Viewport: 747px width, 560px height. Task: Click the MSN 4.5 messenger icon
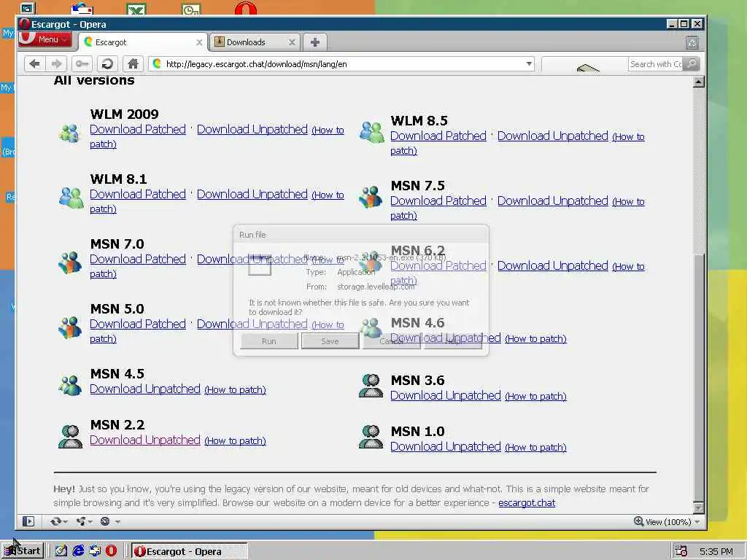pyautogui.click(x=70, y=386)
